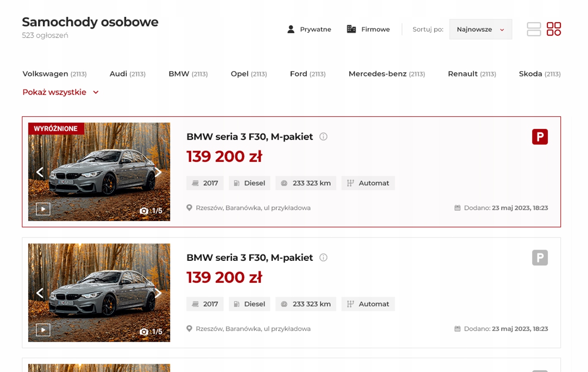This screenshot has height=372, width=588.
Task: Expand Pokaż wszystkie brands list
Action: tap(61, 92)
